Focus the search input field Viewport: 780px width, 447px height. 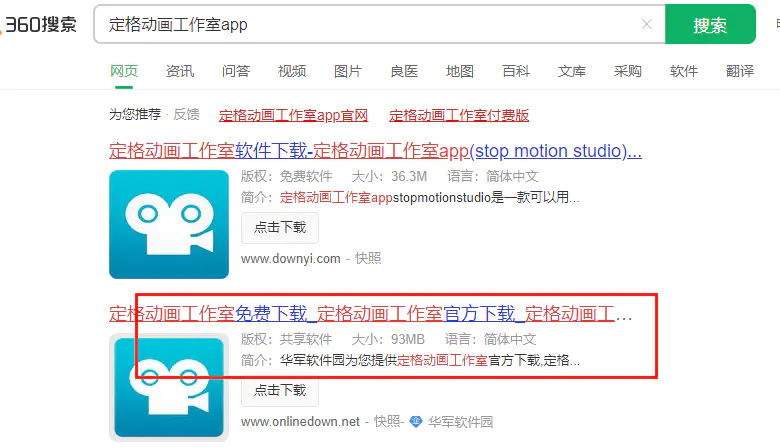click(x=368, y=24)
